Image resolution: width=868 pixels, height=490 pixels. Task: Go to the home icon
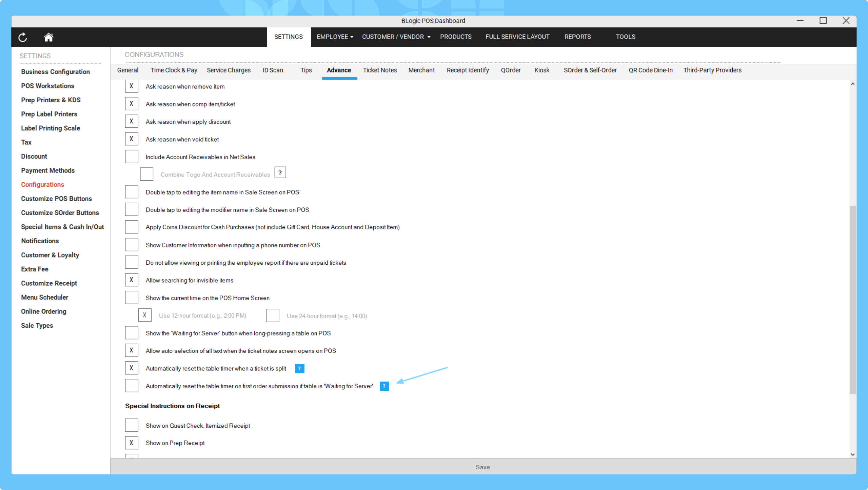[48, 37]
